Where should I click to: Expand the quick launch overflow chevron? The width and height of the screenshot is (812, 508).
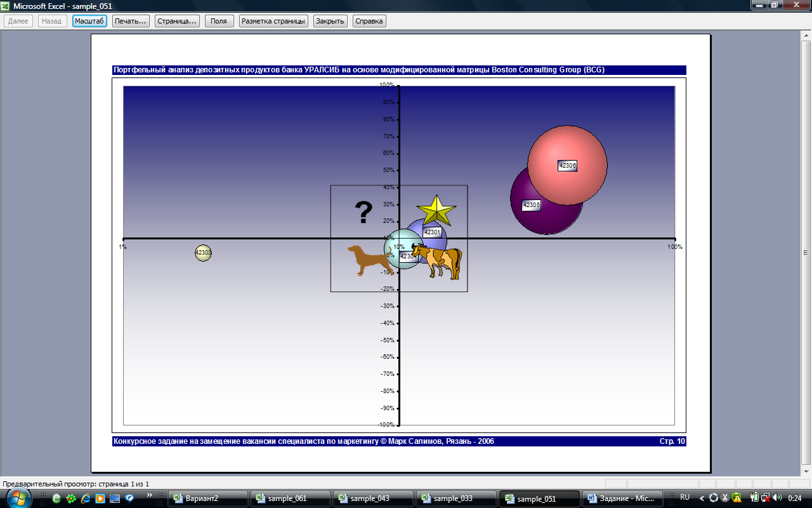tap(150, 495)
